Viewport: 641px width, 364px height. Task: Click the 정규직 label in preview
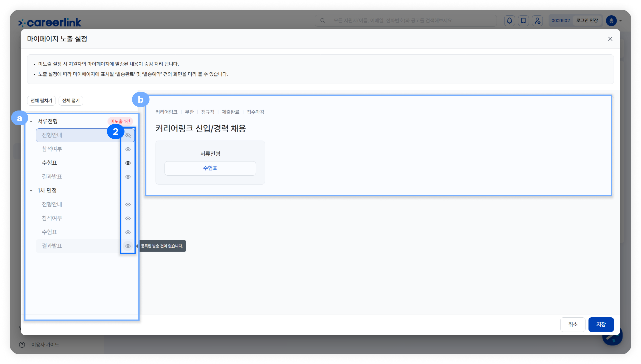point(208,112)
